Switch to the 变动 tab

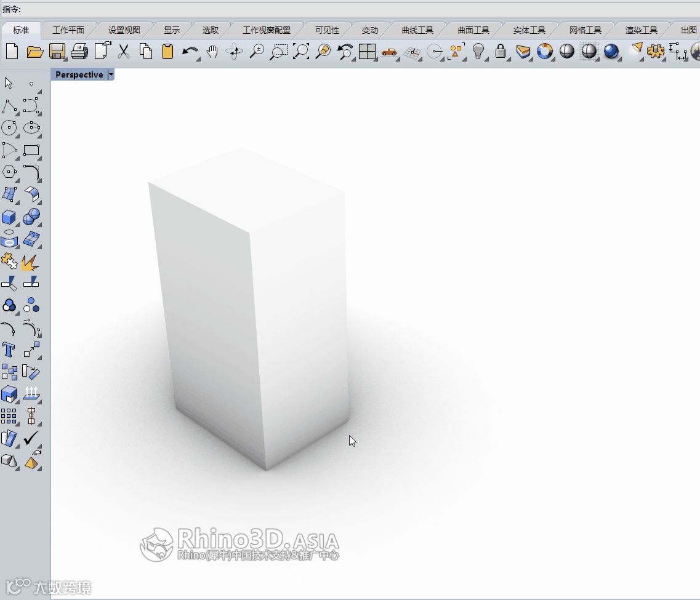(x=369, y=30)
